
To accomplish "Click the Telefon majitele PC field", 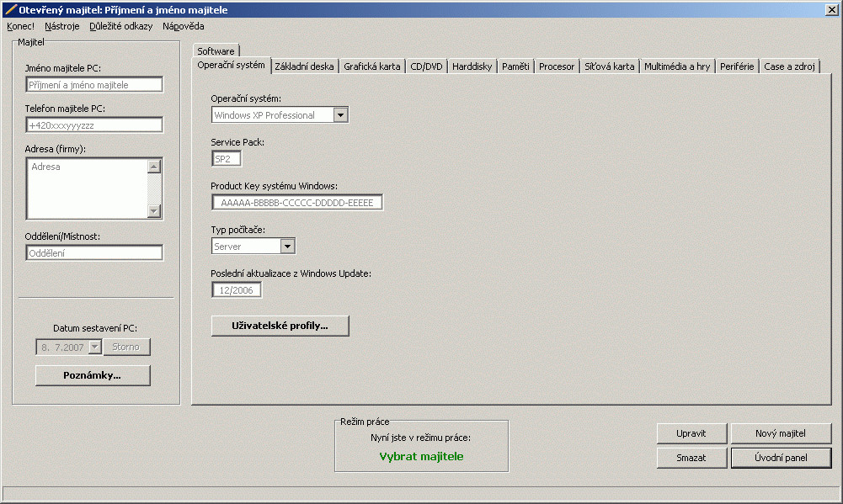I will (94, 125).
